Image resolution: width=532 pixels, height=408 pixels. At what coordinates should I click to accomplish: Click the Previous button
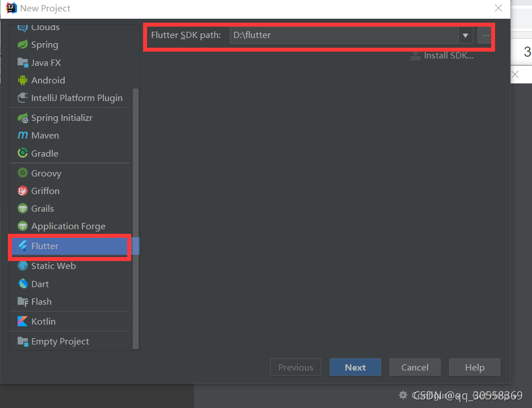295,367
